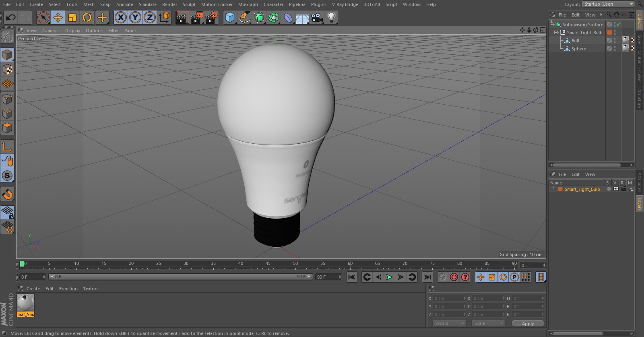Click the Enable Snap magnet icon
Image resolution: width=644 pixels, height=337 pixels.
[7, 194]
